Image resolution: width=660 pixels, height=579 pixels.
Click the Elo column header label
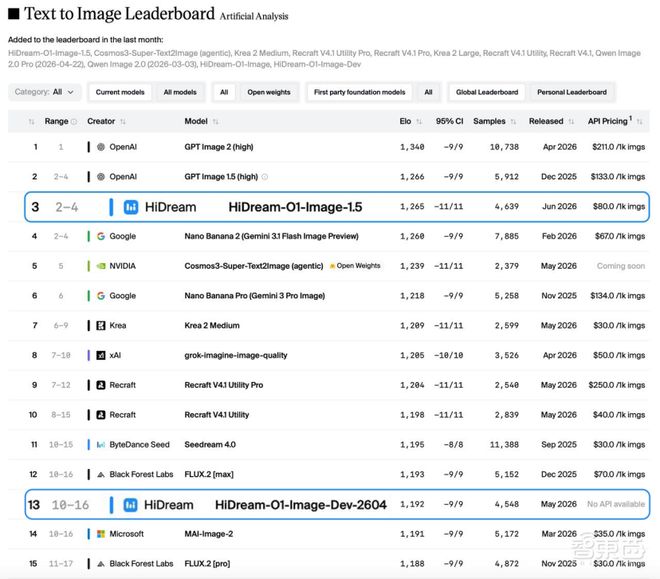tap(405, 121)
